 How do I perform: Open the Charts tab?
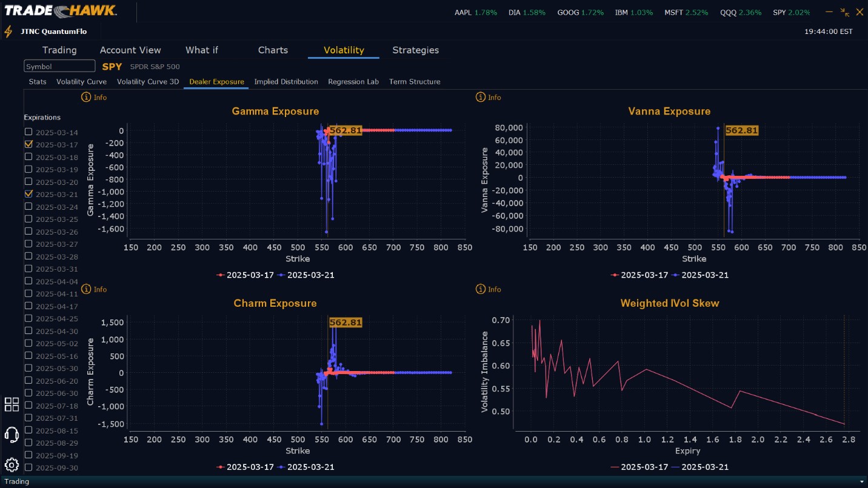(273, 50)
